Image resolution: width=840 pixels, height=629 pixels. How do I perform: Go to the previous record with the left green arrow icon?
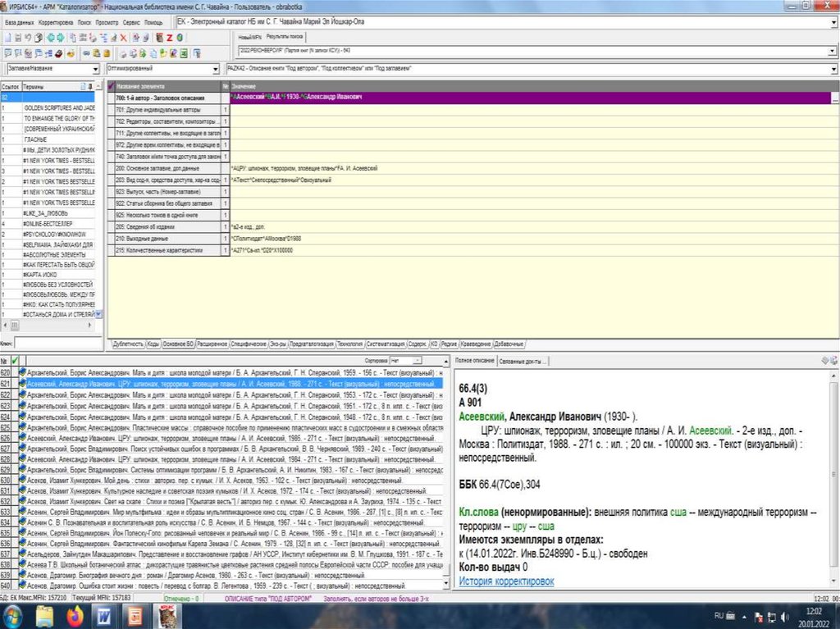tap(50, 38)
